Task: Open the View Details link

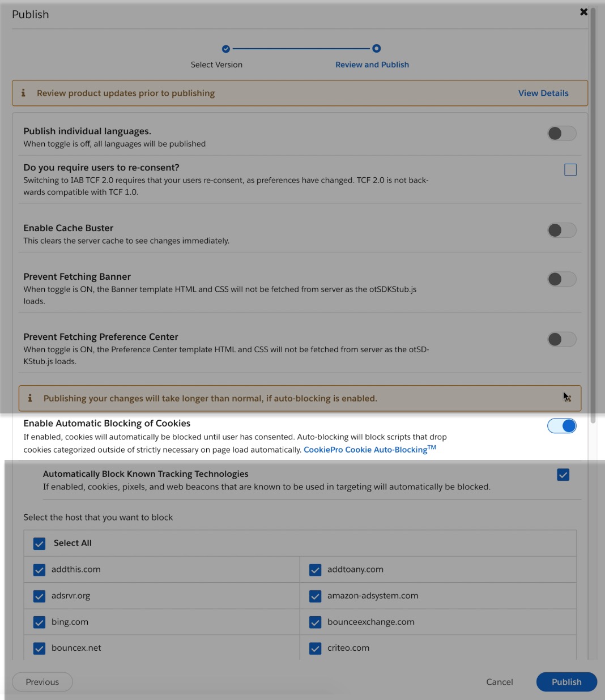Action: pos(543,93)
